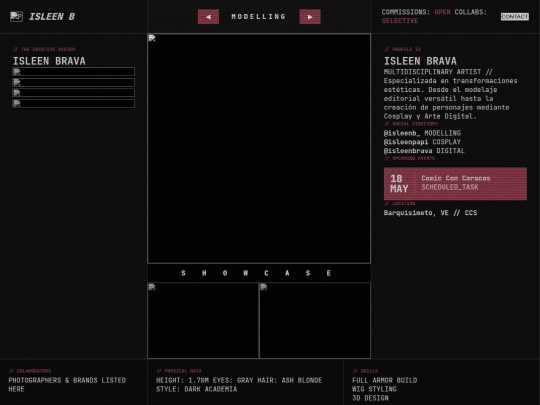
Task: Click the Barquisimeto, VE // CCS location
Action: pos(430,213)
